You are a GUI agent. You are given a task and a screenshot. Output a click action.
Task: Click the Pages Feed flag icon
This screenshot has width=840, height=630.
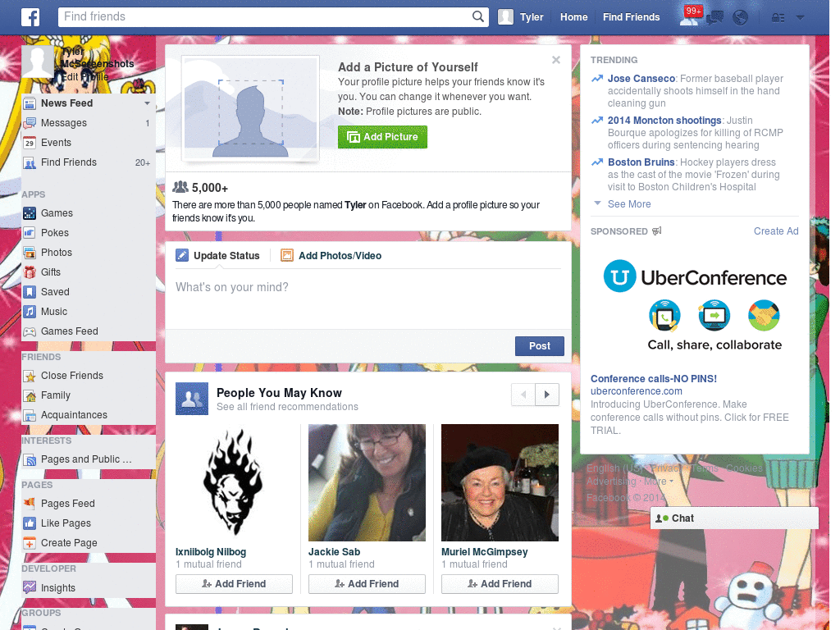coord(30,504)
